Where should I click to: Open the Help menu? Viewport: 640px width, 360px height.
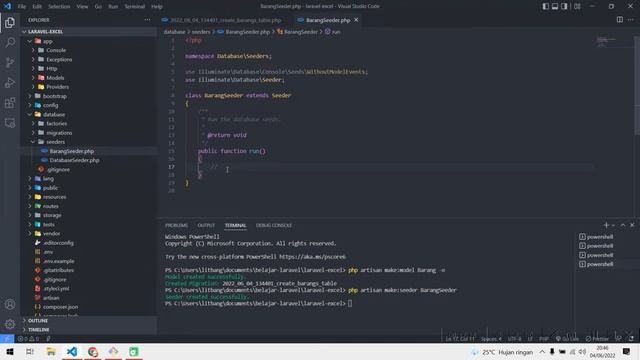click(157, 6)
